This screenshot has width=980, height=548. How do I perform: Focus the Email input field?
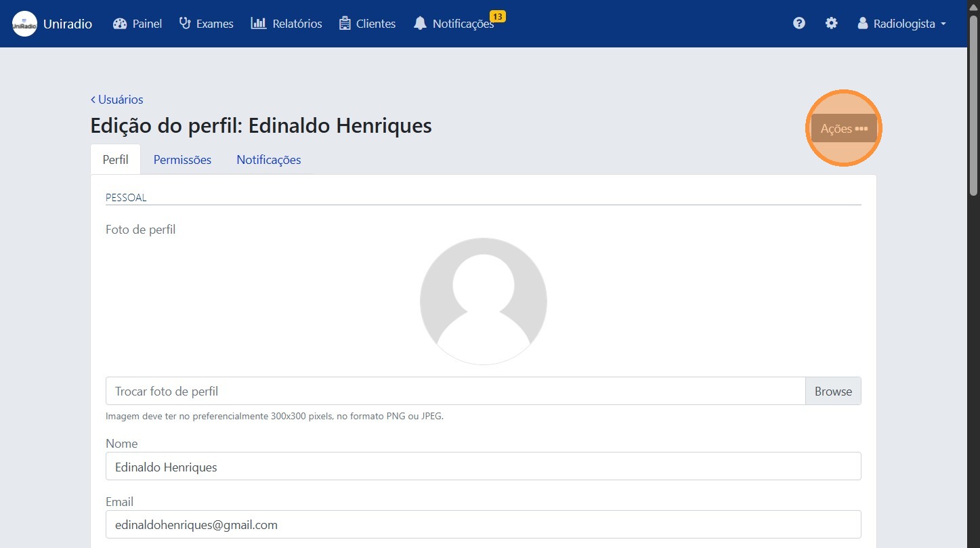[x=483, y=525]
